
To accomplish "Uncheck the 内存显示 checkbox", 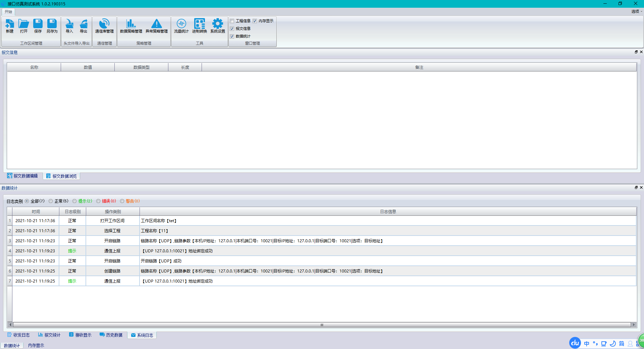I will [x=255, y=21].
